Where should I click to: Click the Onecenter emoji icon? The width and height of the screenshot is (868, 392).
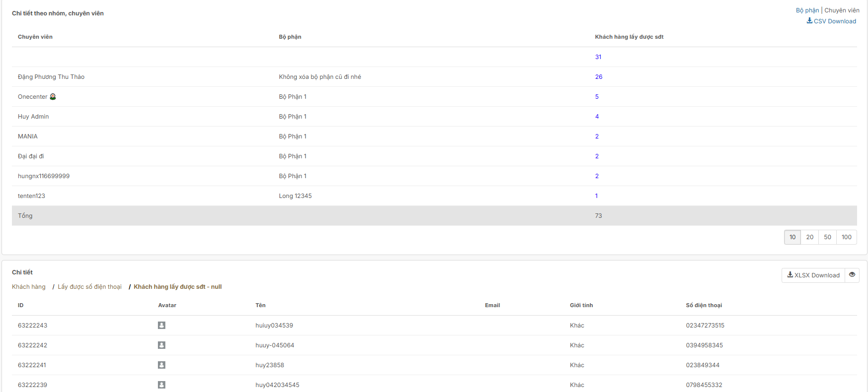pyautogui.click(x=53, y=97)
